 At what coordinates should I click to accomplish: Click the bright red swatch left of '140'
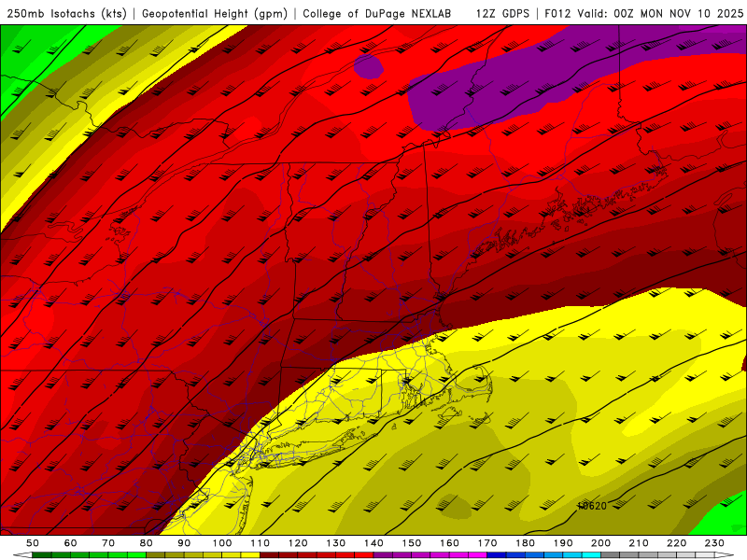[x=364, y=555]
